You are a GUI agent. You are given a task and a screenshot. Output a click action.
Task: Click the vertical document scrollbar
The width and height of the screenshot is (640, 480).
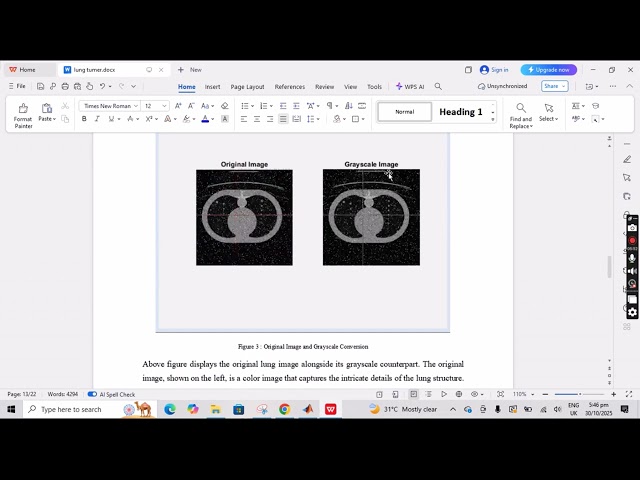[x=609, y=266]
